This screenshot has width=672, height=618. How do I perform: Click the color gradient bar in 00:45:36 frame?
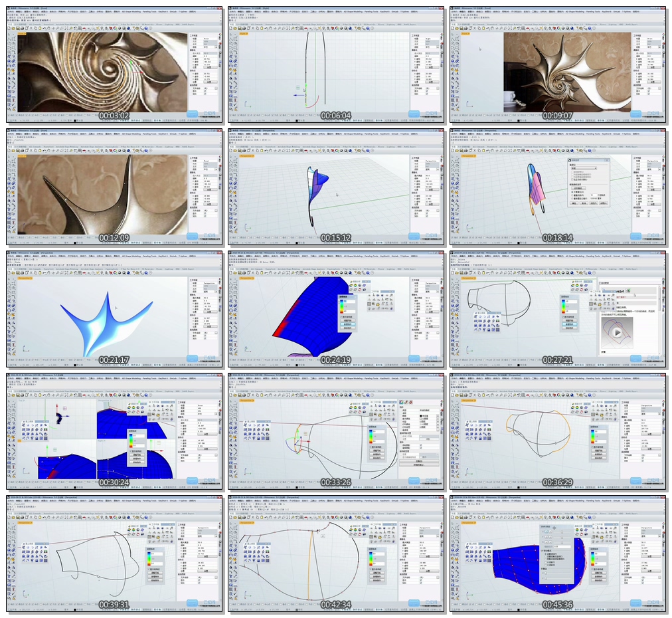click(x=592, y=558)
